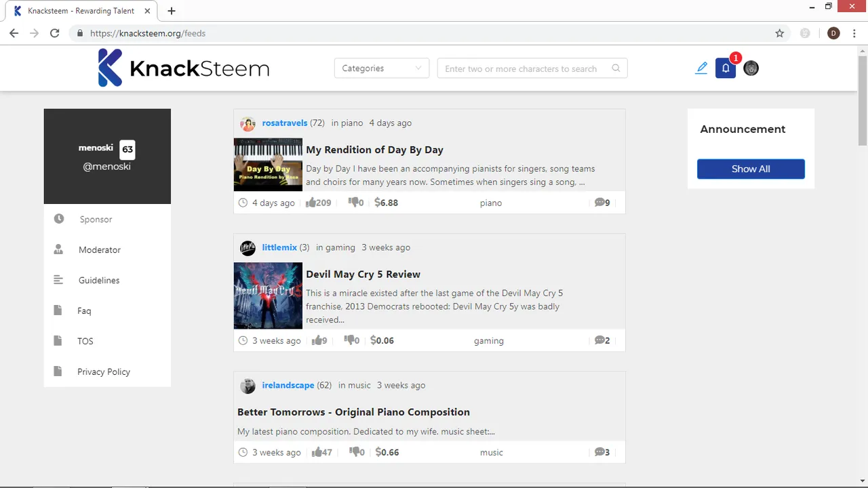The width and height of the screenshot is (868, 488).
Task: Open comments on Devil May Cry 5 Review
Action: pos(599,340)
